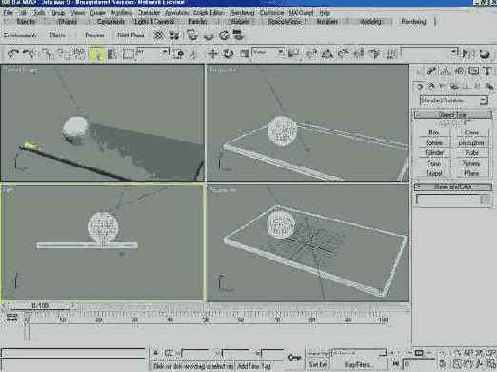Select the Geometry category icon
Image resolution: width=497 pixels, height=372 pixels.
click(x=420, y=86)
